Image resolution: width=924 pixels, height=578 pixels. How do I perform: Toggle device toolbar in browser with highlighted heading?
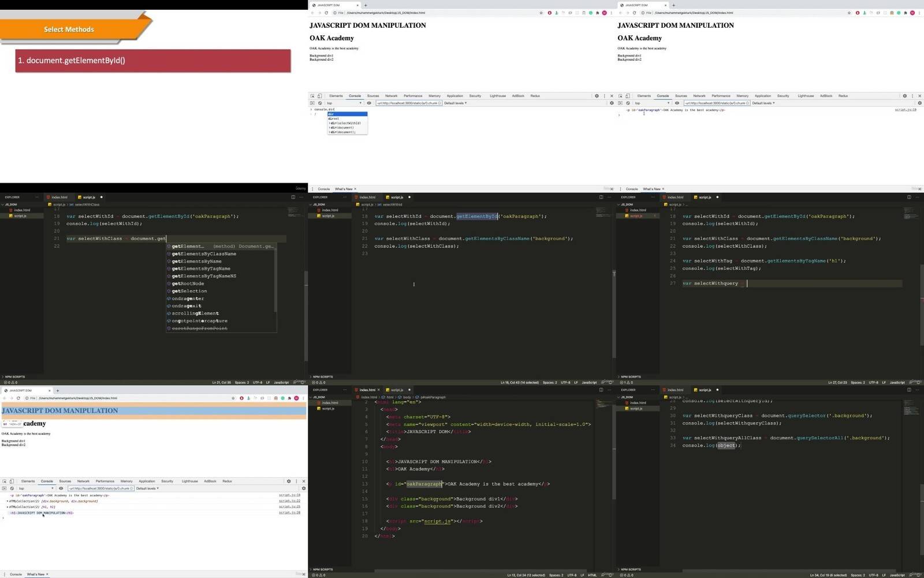click(12, 481)
